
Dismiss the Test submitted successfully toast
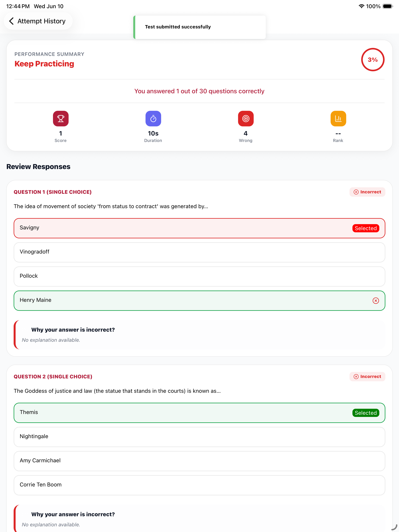tap(199, 27)
